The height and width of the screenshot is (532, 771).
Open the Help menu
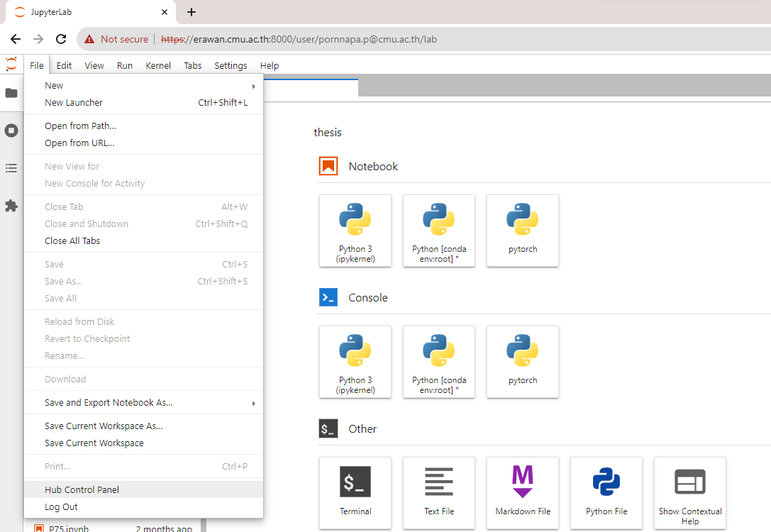[270, 65]
